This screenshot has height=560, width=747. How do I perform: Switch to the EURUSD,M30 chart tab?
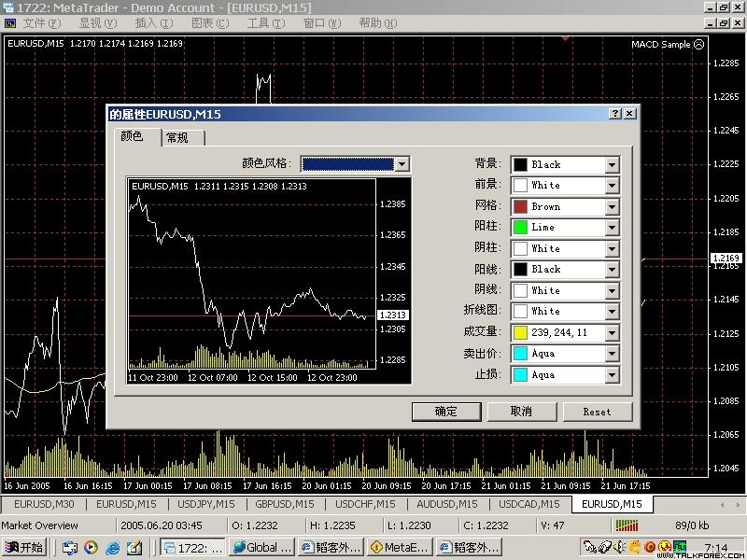[x=44, y=504]
